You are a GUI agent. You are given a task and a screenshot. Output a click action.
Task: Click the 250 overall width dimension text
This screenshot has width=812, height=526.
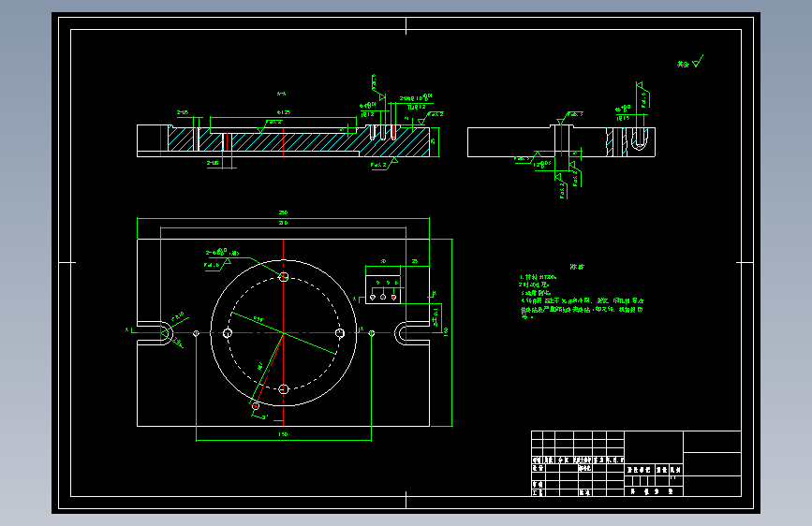click(x=283, y=212)
